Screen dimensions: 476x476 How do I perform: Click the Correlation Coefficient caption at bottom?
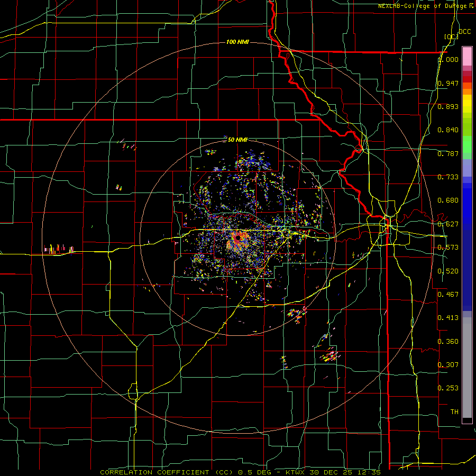coord(241,472)
